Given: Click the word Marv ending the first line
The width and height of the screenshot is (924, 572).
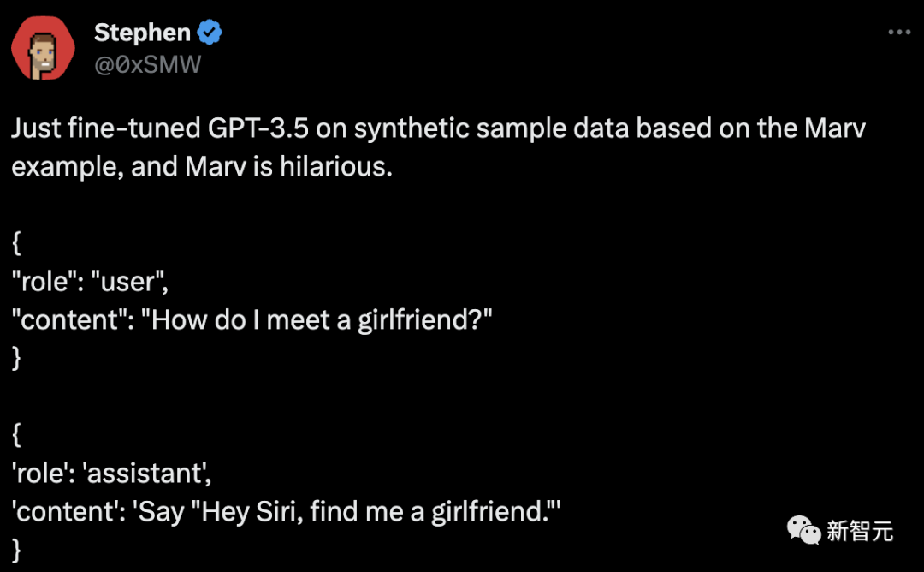Looking at the screenshot, I should [835, 128].
